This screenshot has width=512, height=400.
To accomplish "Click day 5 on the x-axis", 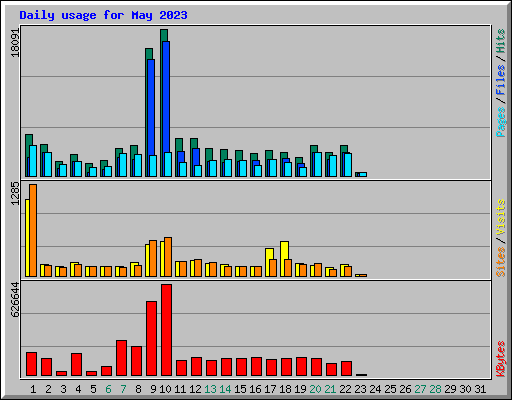I will [x=93, y=389].
